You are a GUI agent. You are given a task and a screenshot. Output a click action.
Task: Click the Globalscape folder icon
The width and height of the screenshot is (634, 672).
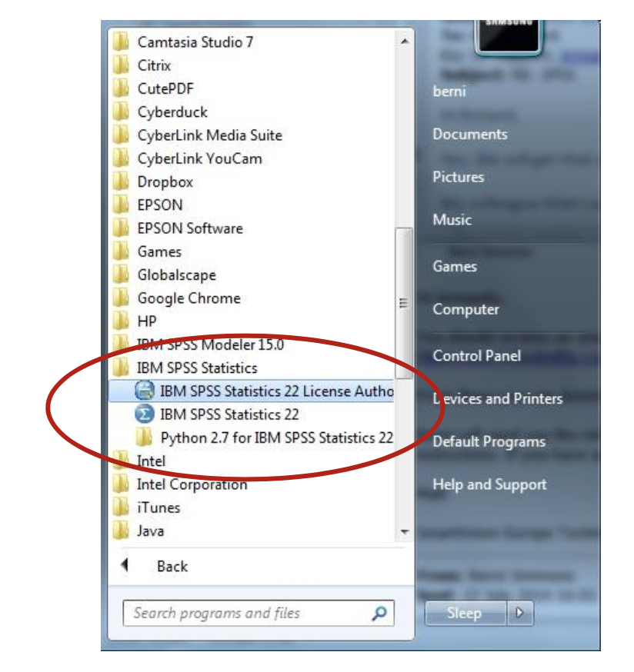point(122,274)
